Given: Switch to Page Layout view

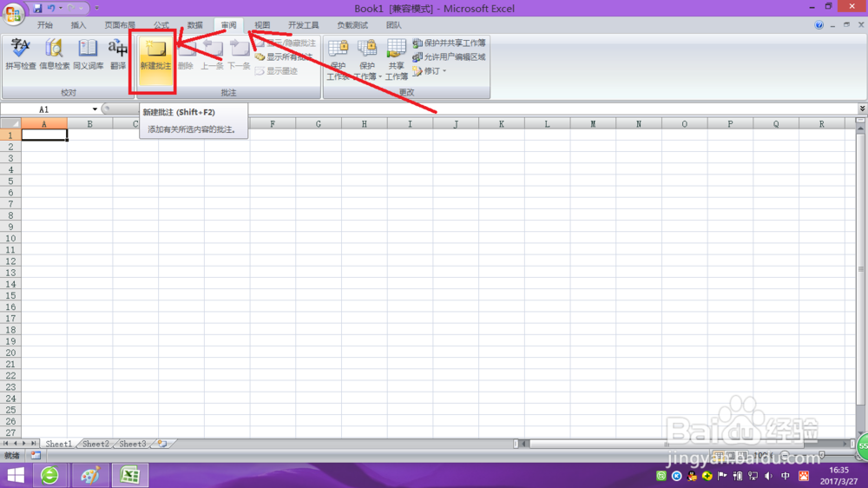Looking at the screenshot, I should click(x=731, y=455).
